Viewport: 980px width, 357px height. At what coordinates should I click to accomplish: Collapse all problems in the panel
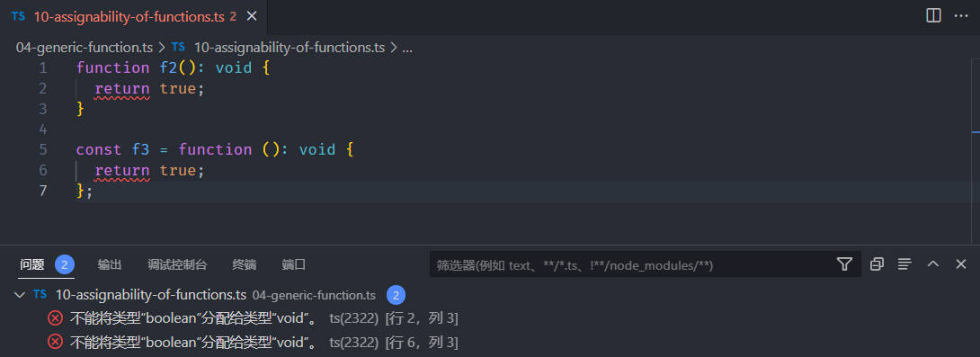point(877,264)
